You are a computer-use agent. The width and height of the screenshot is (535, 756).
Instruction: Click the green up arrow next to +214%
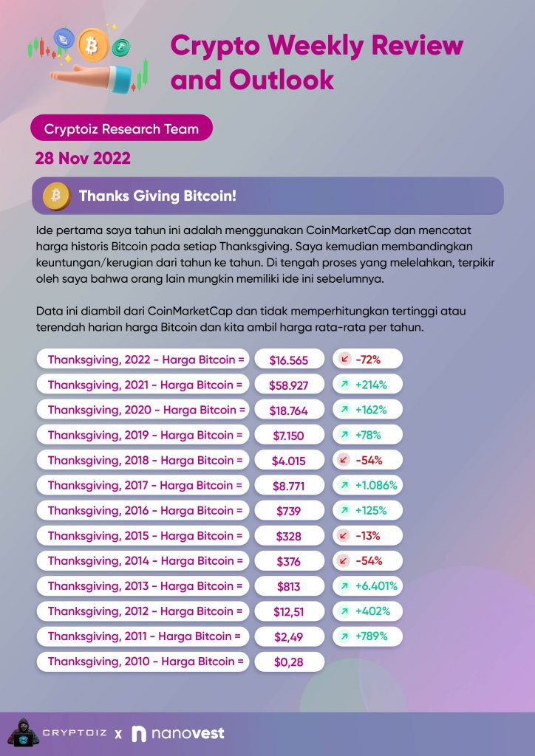[344, 384]
